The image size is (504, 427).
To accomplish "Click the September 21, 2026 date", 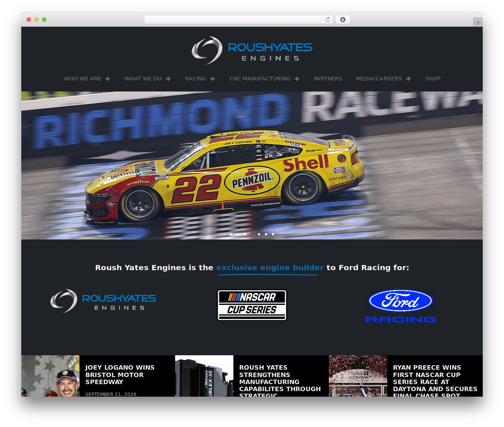I will 111,394.
